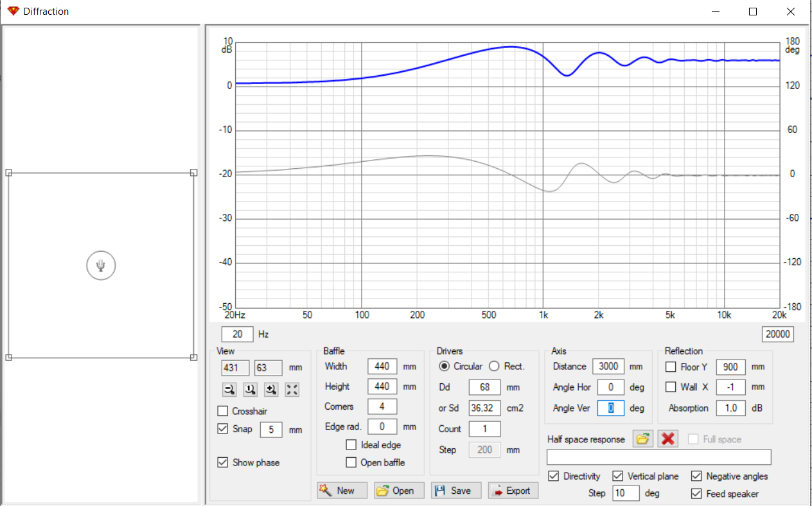Select the top-right baffle corner handle

click(194, 173)
